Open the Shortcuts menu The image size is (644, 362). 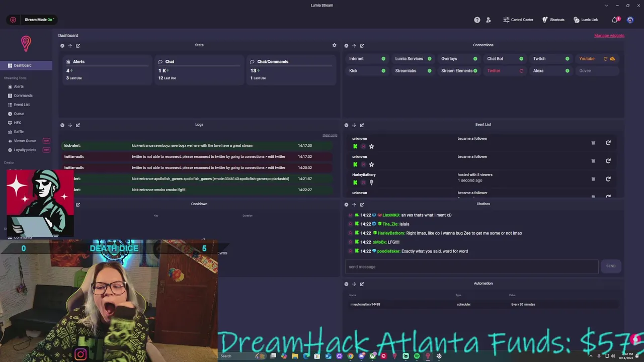pos(553,20)
